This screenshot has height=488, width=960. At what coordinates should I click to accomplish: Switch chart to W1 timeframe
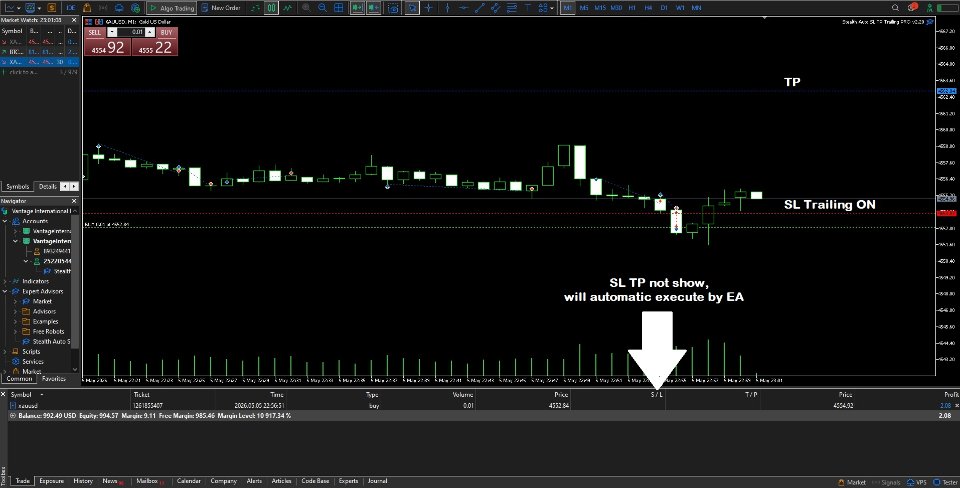click(x=680, y=8)
